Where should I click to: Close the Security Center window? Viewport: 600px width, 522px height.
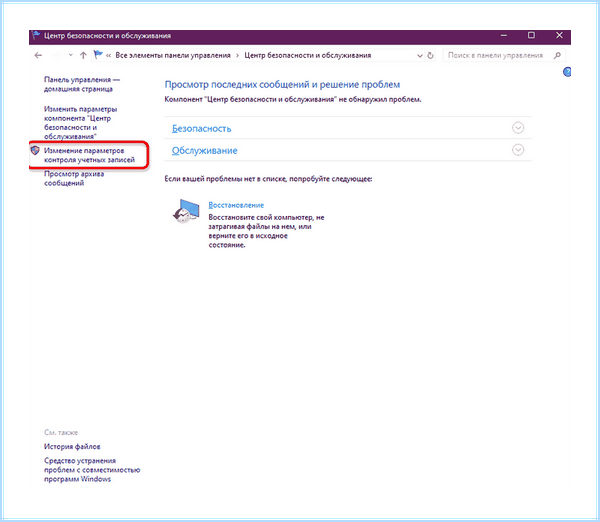tap(559, 35)
